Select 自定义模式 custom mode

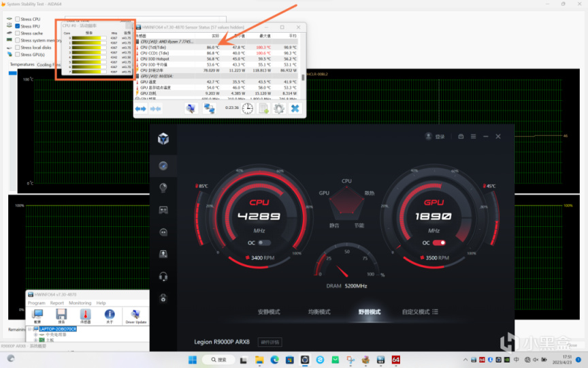416,311
